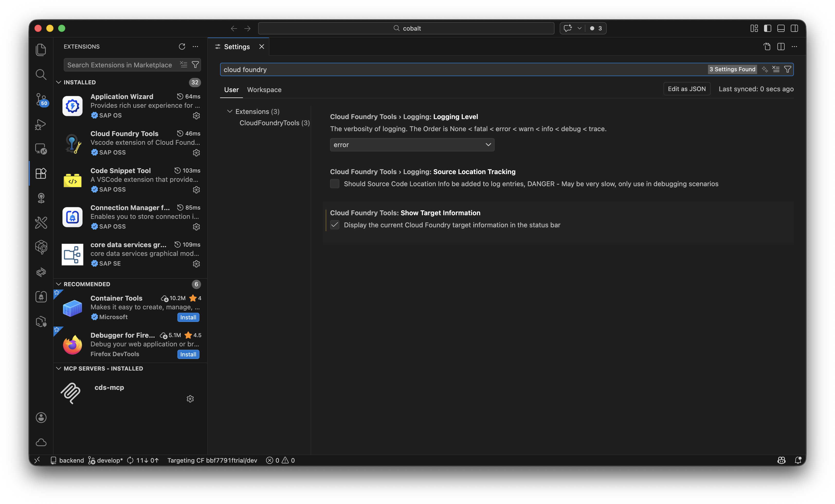Open the Logging Level dropdown
This screenshot has width=835, height=504.
click(412, 145)
